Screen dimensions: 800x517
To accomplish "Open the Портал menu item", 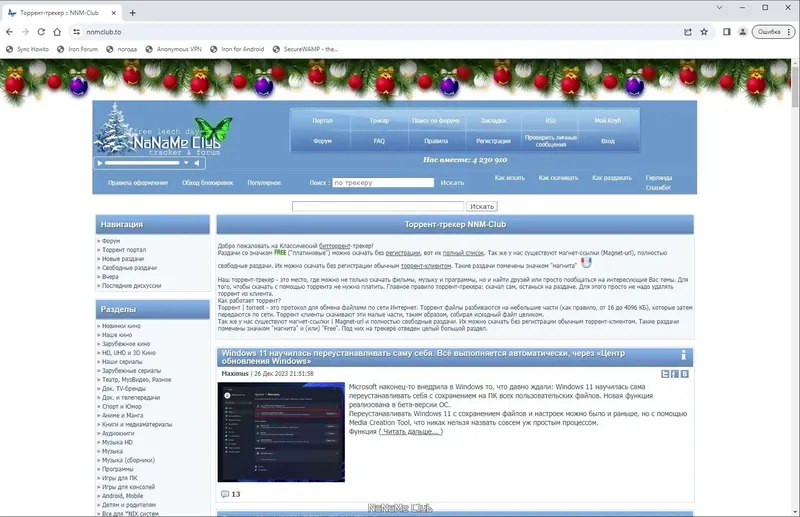I will click(x=322, y=120).
